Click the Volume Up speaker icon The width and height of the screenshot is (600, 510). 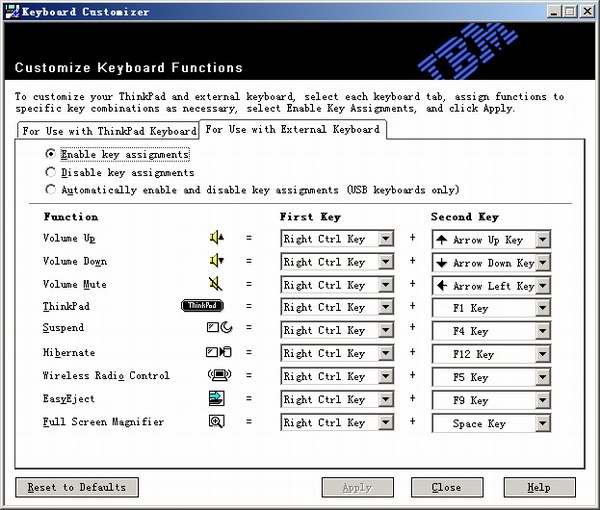coord(216,239)
